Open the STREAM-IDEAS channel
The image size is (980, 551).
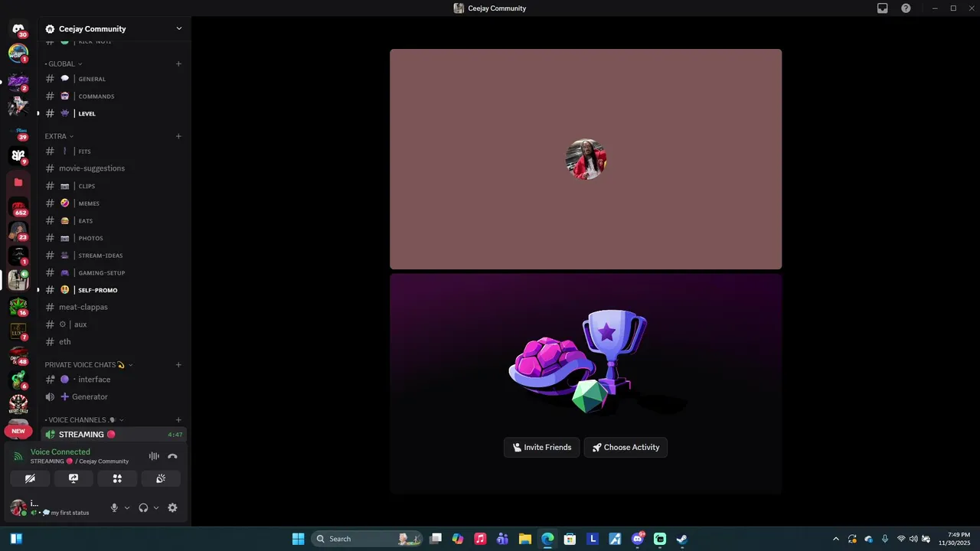pos(114,256)
